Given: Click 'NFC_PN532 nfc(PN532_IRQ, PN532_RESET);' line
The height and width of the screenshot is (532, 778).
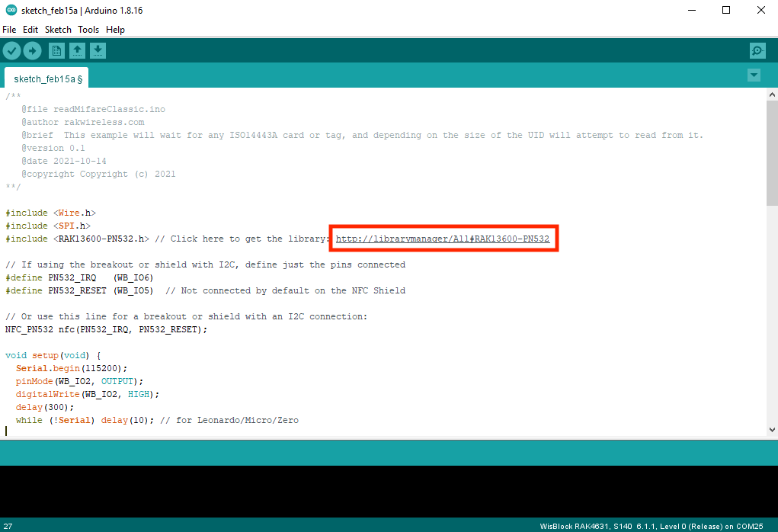Looking at the screenshot, I should click(106, 329).
